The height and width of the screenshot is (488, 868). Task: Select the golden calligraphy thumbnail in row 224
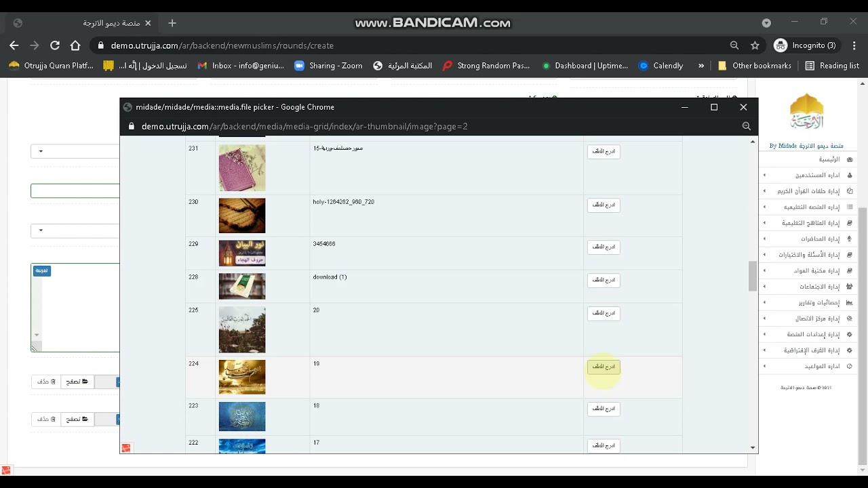tap(242, 378)
